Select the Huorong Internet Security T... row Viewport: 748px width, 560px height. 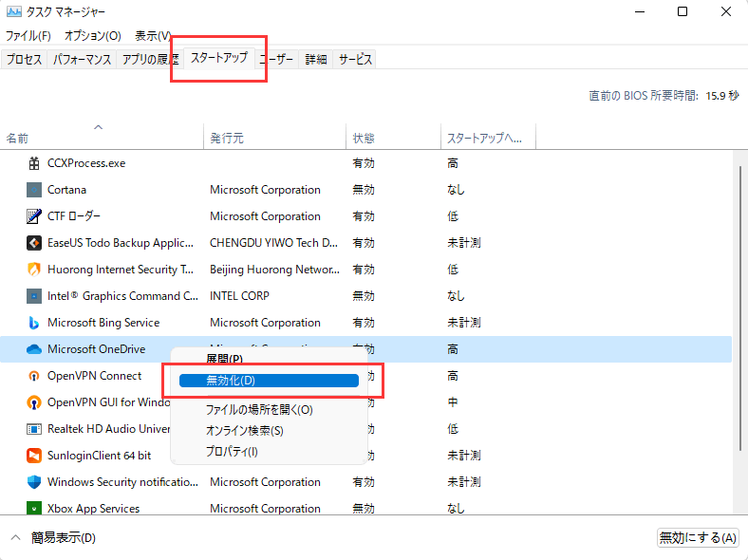(x=121, y=270)
